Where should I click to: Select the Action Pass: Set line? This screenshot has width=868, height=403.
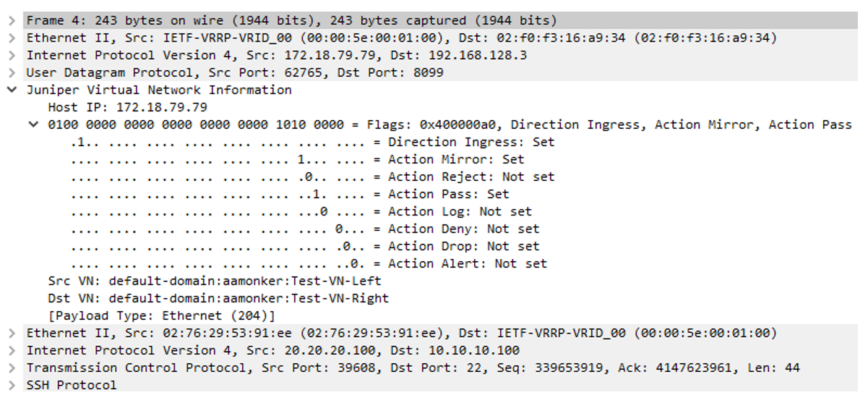click(x=290, y=194)
